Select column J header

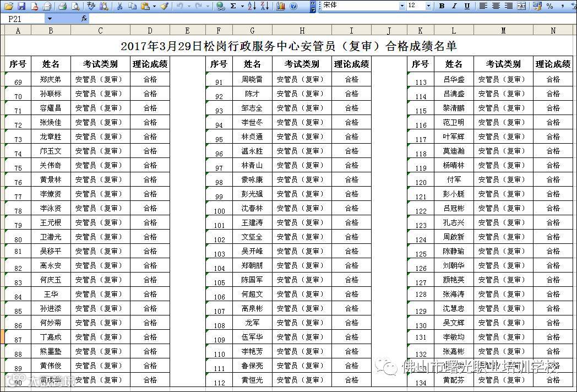389,30
